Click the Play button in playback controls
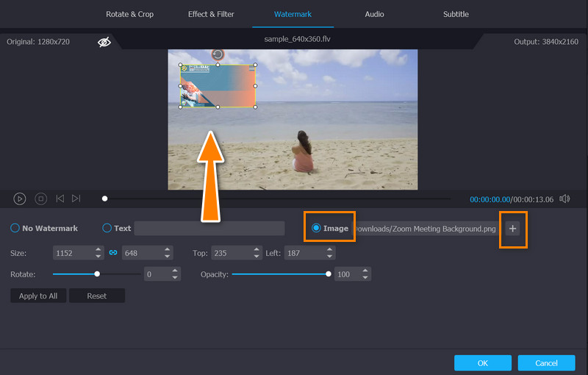 coord(20,199)
